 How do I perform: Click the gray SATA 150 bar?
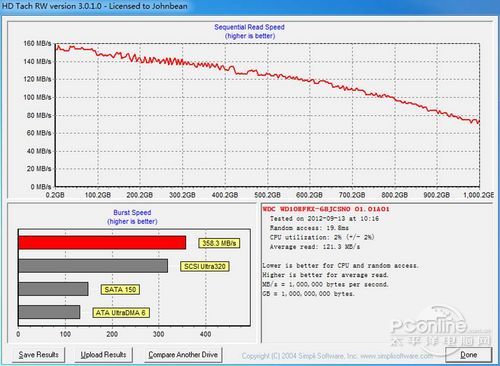coord(53,289)
